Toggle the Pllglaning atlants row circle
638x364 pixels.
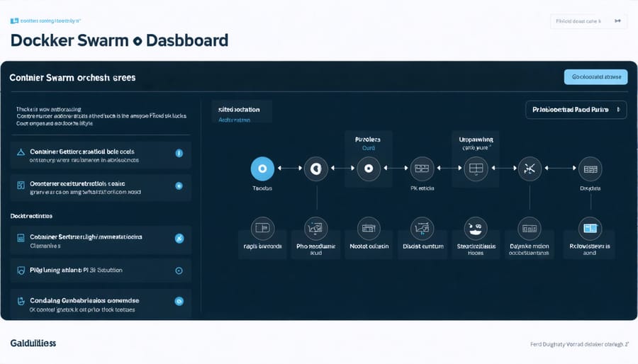179,271
